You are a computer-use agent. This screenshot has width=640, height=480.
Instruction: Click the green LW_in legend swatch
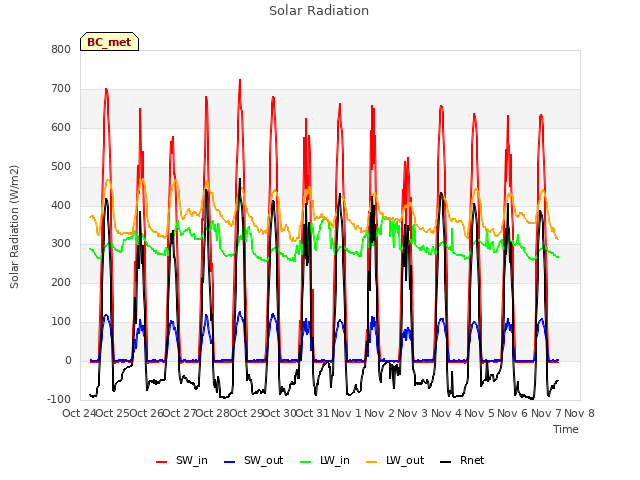coord(306,462)
